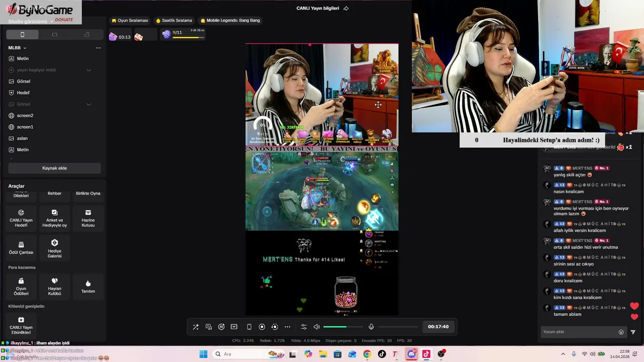Click the replay capture circle icon

275,327
